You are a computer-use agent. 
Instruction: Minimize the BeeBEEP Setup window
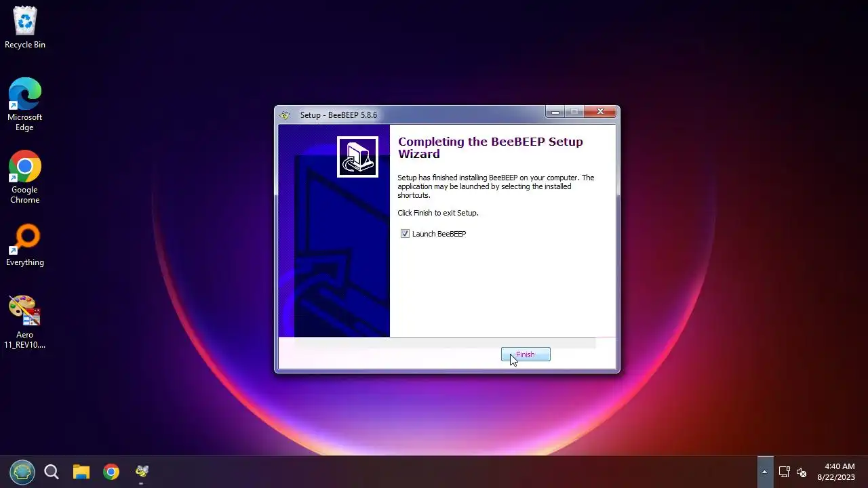[x=555, y=112]
